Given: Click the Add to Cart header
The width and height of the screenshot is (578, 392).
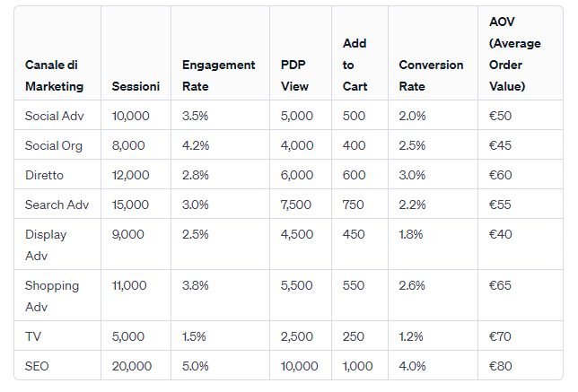Looking at the screenshot, I should point(355,65).
